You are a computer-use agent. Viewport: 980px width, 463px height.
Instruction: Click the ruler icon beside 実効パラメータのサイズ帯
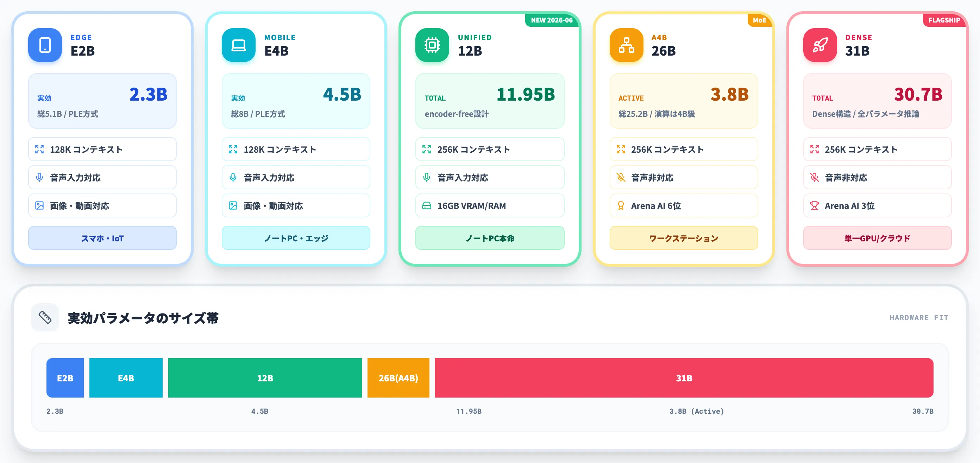45,317
